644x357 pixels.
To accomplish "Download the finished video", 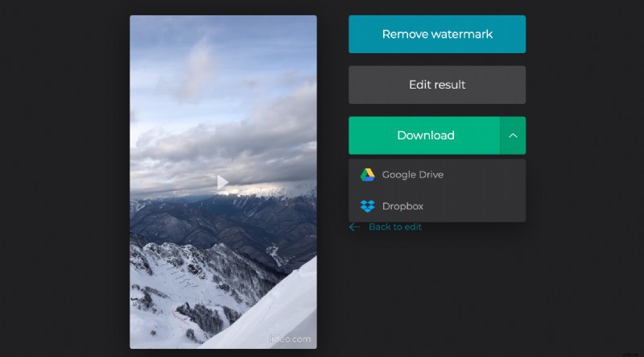I will coord(425,135).
